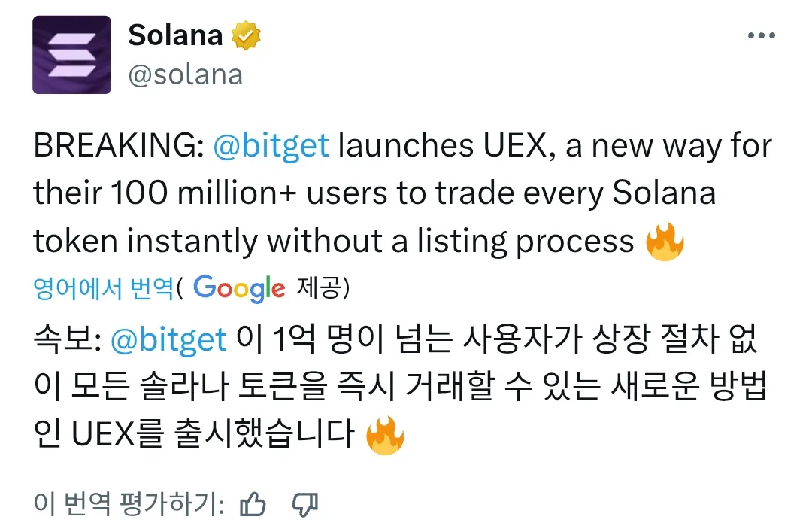
Task: Rate the translation with thumbs down
Action: (304, 504)
